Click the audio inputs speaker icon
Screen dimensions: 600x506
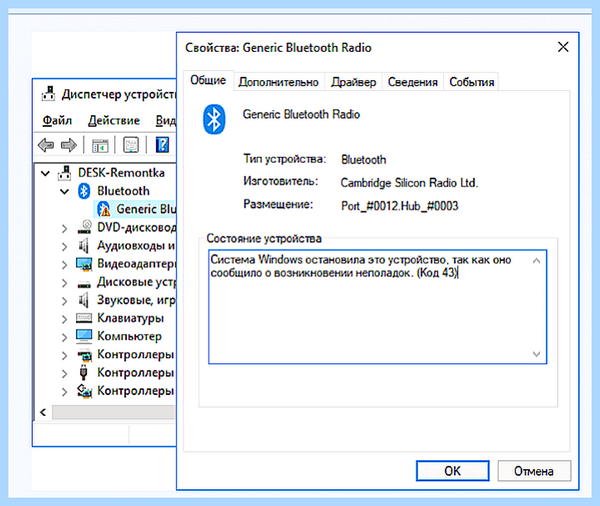(83, 245)
